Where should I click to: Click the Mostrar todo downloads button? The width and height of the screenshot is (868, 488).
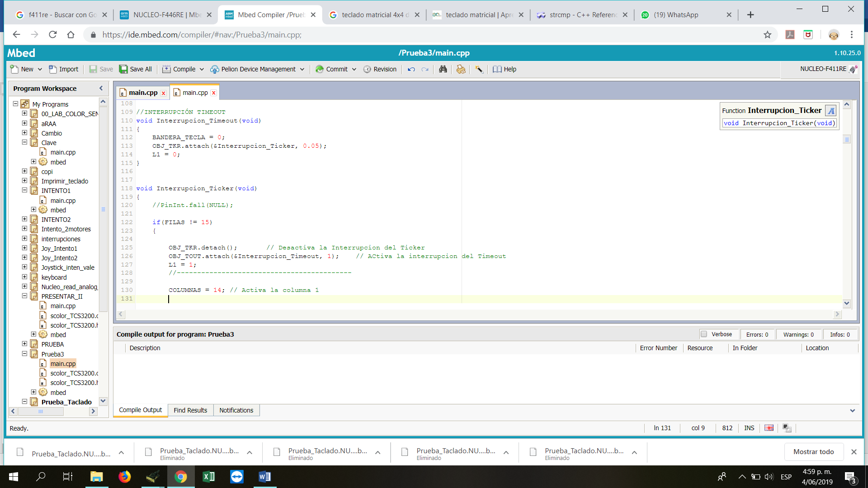click(x=813, y=452)
